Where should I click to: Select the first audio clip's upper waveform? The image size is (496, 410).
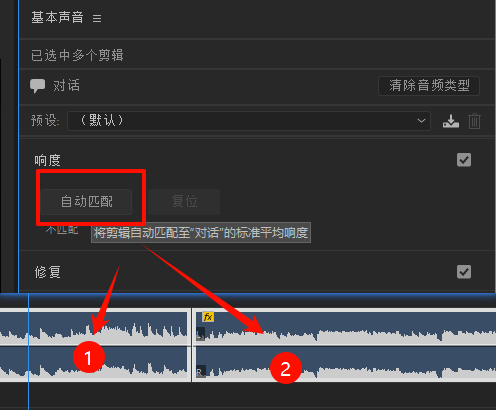point(94,327)
